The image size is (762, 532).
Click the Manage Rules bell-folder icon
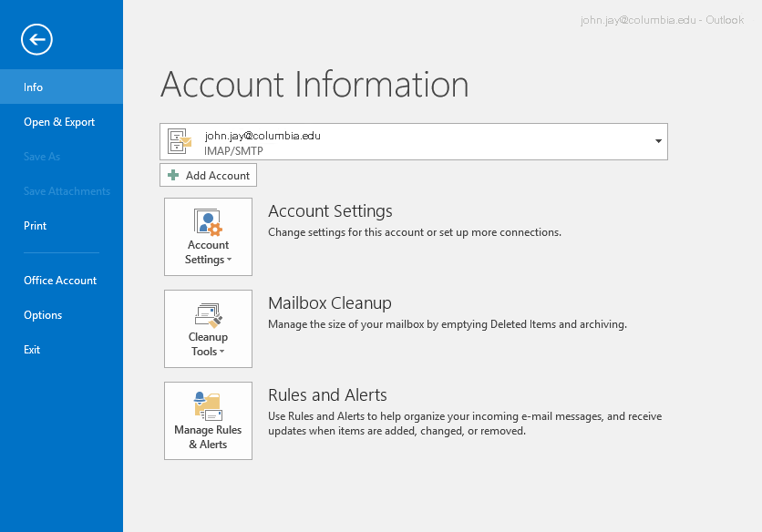(x=208, y=405)
